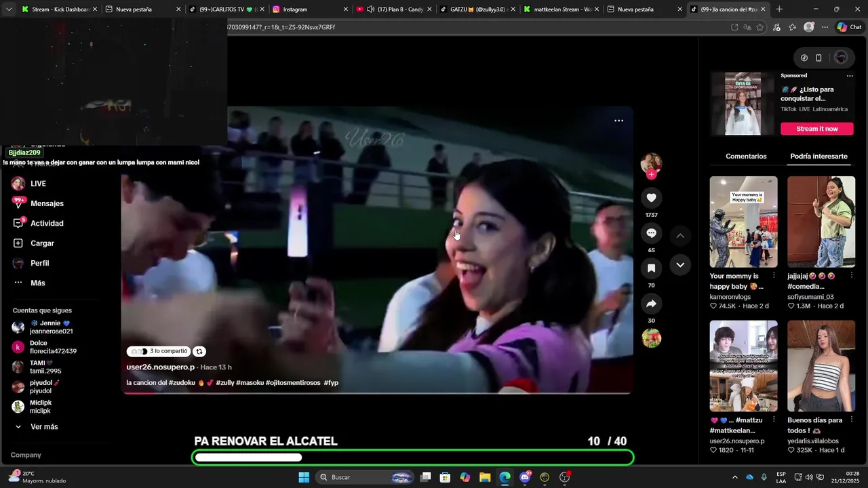
Task: Open the sound disc thumbnail
Action: coord(651,338)
